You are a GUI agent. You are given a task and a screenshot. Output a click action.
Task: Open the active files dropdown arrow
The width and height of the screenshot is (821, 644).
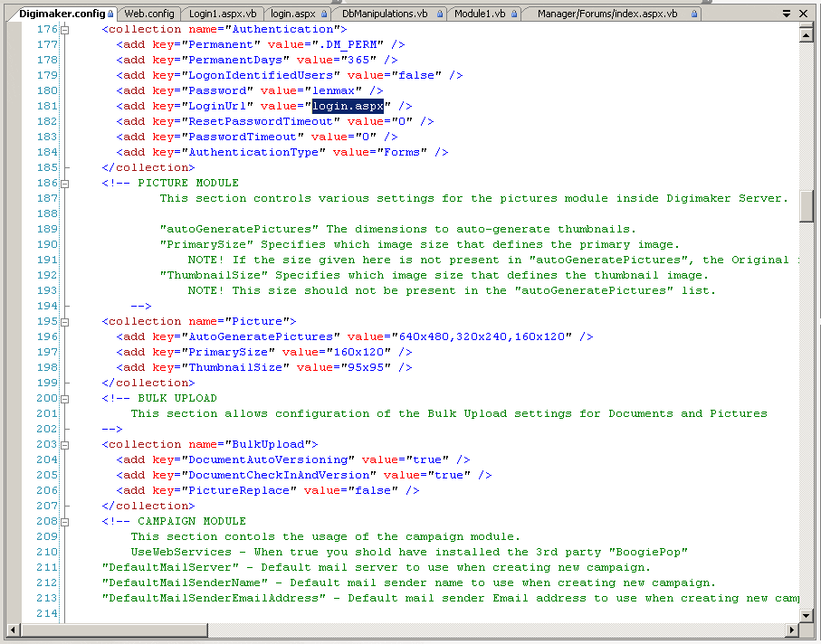click(787, 14)
